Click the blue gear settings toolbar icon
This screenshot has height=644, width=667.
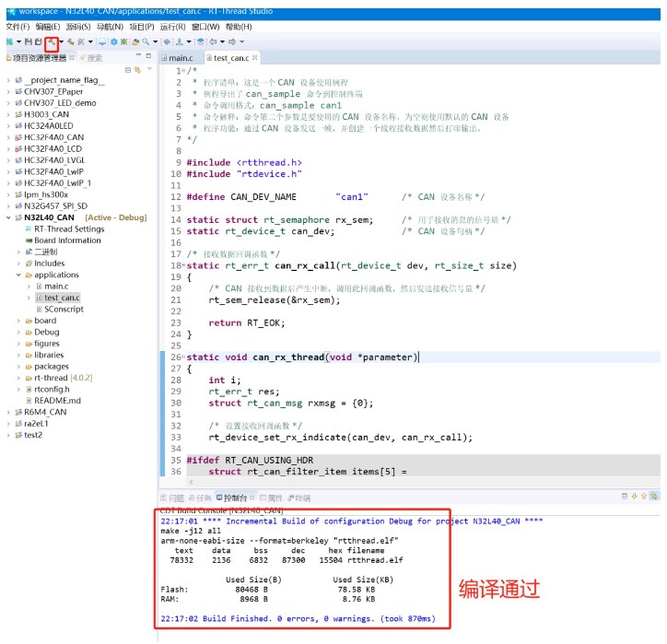click(113, 41)
